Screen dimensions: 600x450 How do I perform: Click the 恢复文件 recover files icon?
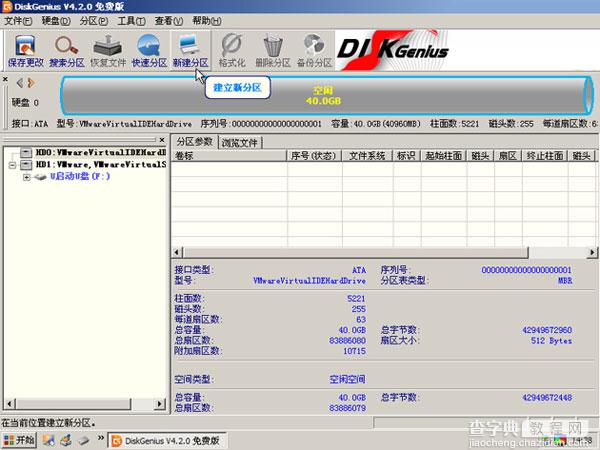[x=108, y=51]
